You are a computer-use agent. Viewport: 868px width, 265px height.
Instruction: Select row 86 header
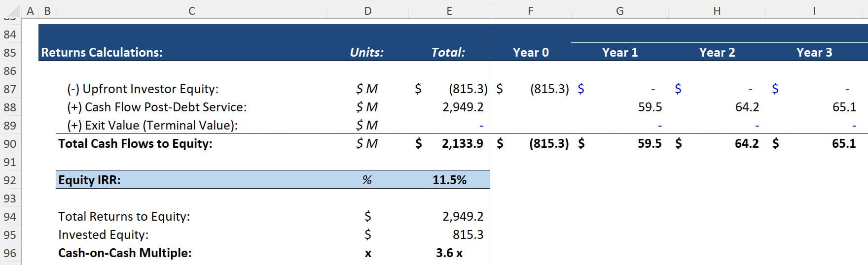pos(10,71)
